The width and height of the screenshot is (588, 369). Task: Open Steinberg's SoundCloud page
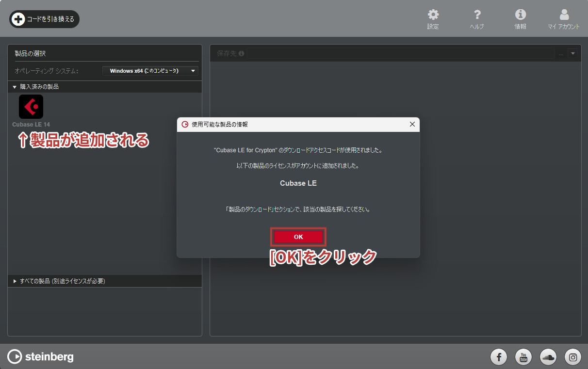point(548,357)
